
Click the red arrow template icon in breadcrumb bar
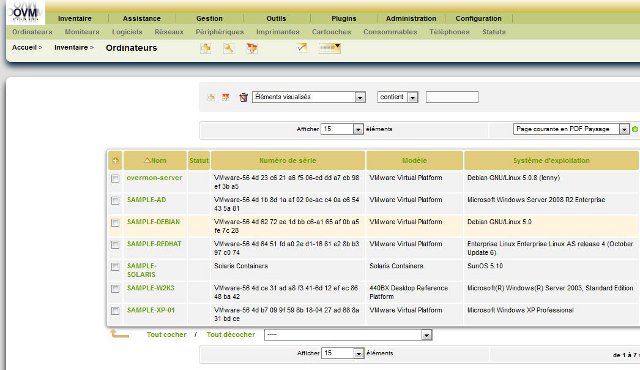(252, 48)
